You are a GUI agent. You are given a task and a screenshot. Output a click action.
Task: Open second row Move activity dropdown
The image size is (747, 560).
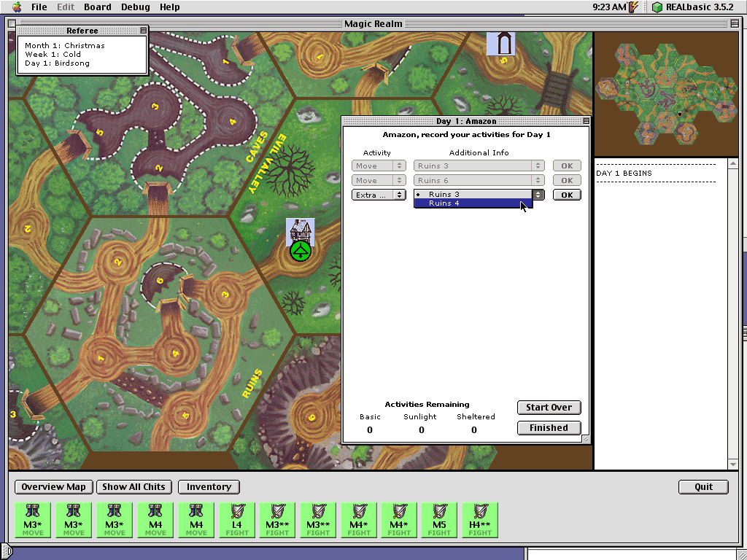pos(379,181)
